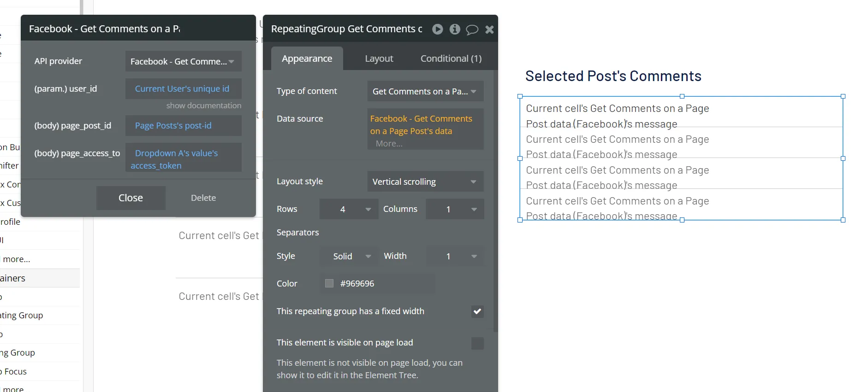The width and height of the screenshot is (868, 392).
Task: Open the separator Style Solid dropdown
Action: pyautogui.click(x=349, y=256)
